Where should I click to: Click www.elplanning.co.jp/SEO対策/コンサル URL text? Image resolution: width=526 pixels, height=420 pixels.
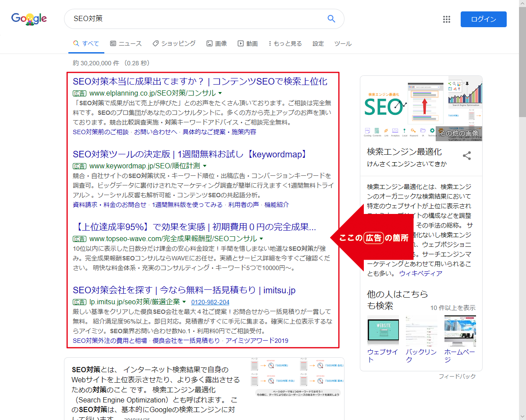[153, 93]
